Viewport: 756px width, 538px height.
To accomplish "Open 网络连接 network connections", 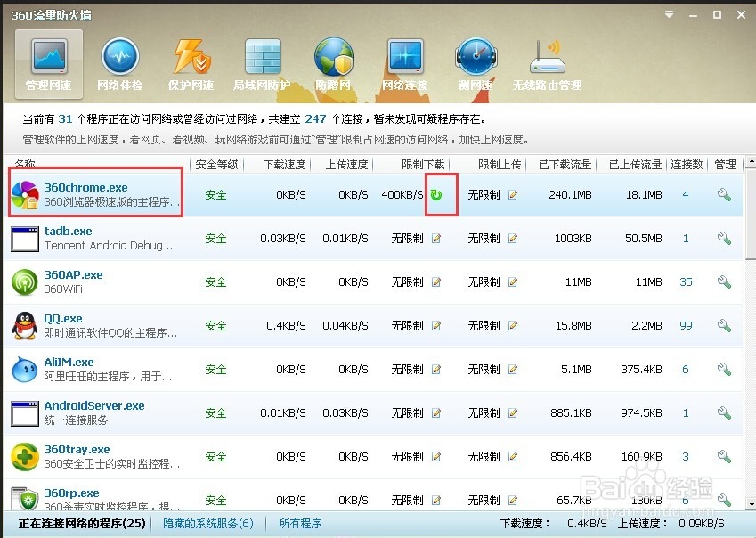I will pos(404,64).
